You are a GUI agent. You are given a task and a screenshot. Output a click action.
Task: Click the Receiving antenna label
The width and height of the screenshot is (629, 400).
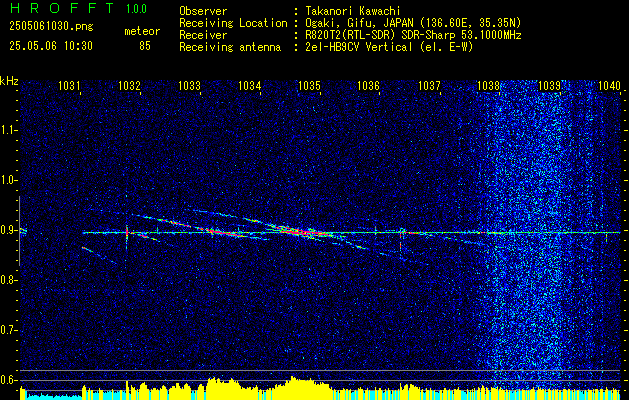pos(230,47)
